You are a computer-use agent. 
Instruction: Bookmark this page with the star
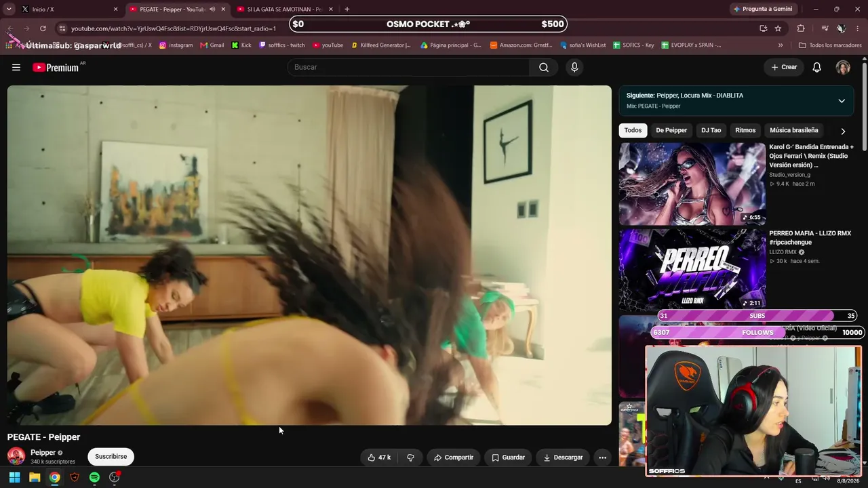[778, 28]
